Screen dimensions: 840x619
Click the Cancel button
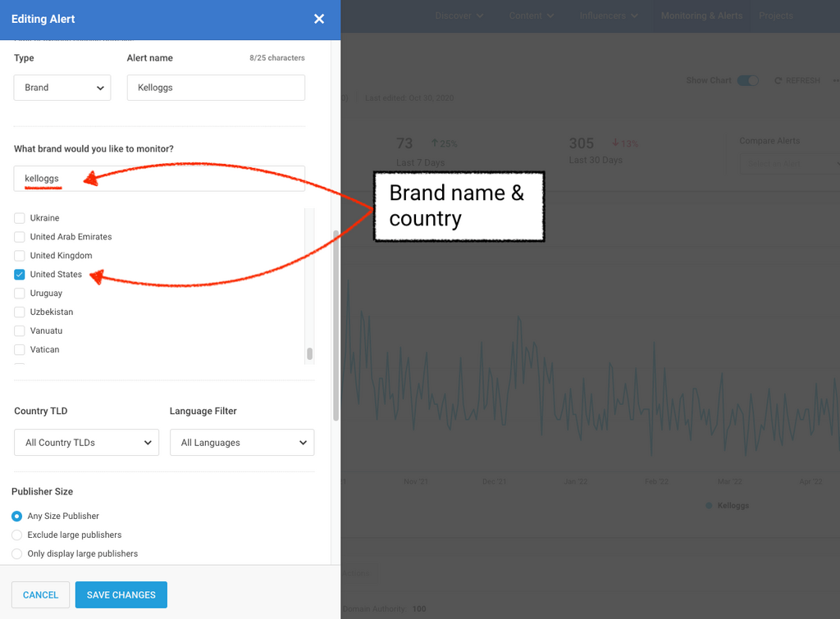(x=40, y=595)
